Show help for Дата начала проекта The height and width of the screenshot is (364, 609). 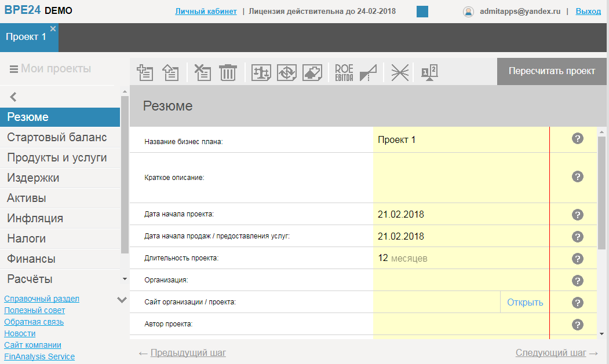578,215
